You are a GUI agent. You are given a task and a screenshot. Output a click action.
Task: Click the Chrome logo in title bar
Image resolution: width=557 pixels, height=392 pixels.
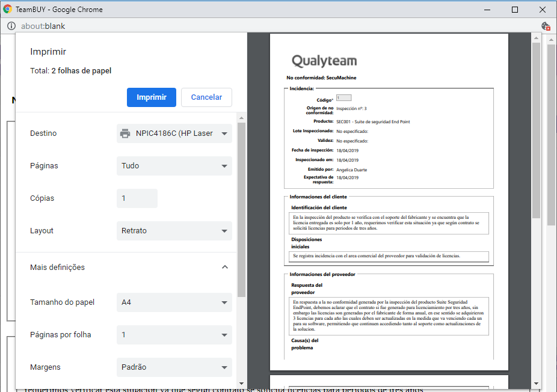tap(7, 9)
